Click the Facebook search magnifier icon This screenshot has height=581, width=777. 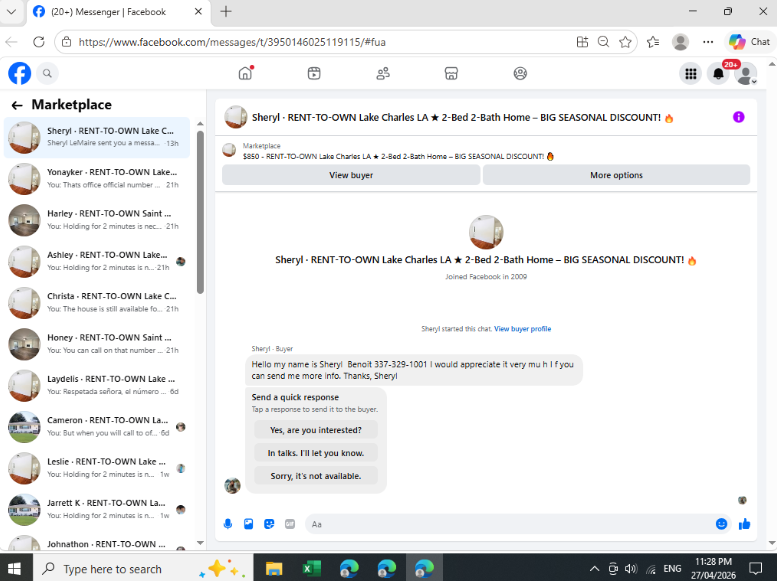pyautogui.click(x=47, y=73)
